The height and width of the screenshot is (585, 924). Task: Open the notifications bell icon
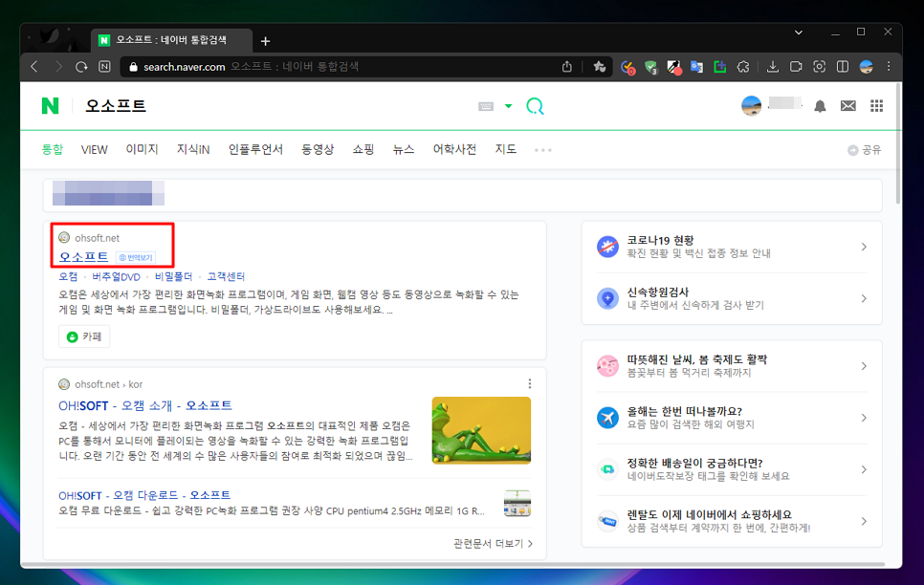coord(820,106)
